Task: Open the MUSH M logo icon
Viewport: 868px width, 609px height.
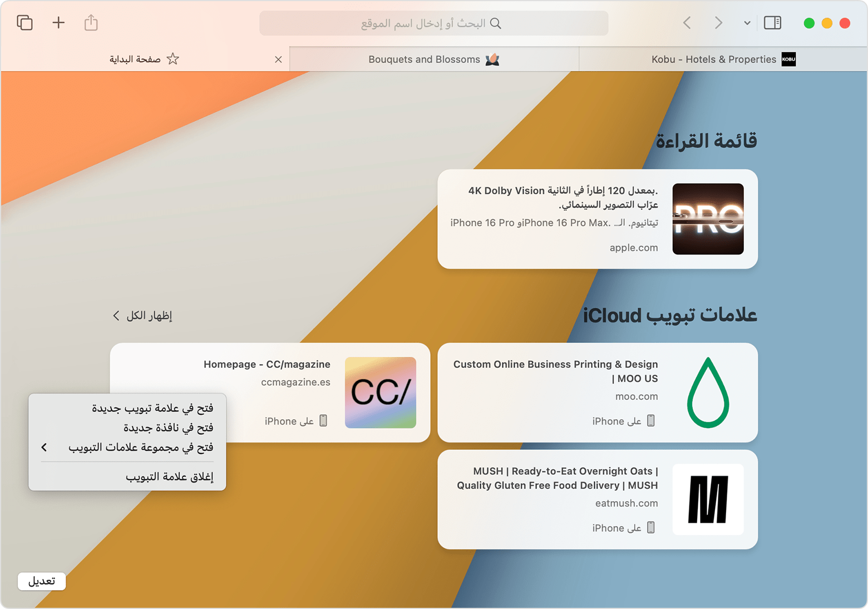Action: 708,499
